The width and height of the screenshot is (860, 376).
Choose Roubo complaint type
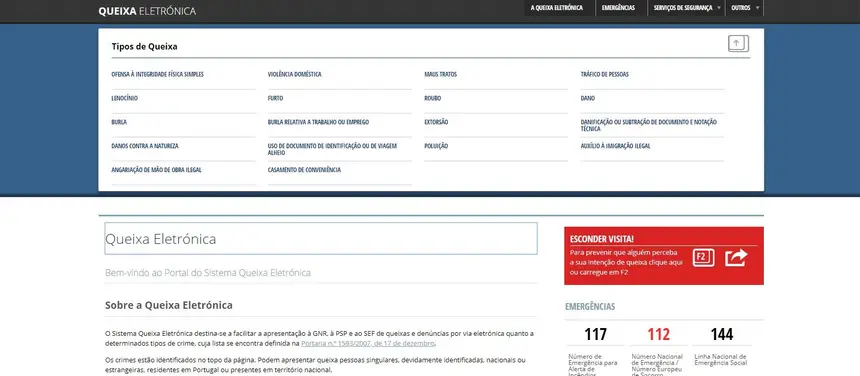pos(432,98)
